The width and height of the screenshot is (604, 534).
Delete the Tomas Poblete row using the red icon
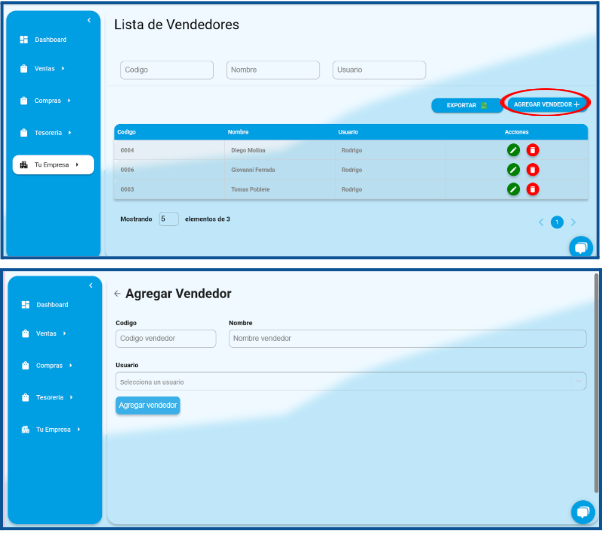click(x=533, y=189)
